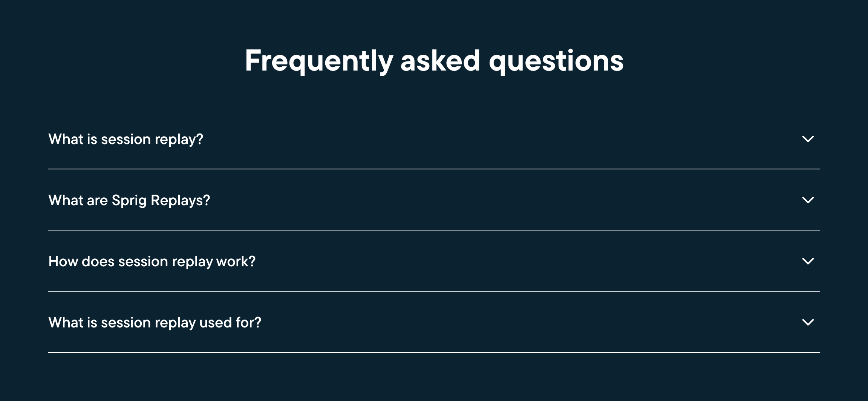Click the chevron arrow for "What are Sprig Replays?"

808,200
